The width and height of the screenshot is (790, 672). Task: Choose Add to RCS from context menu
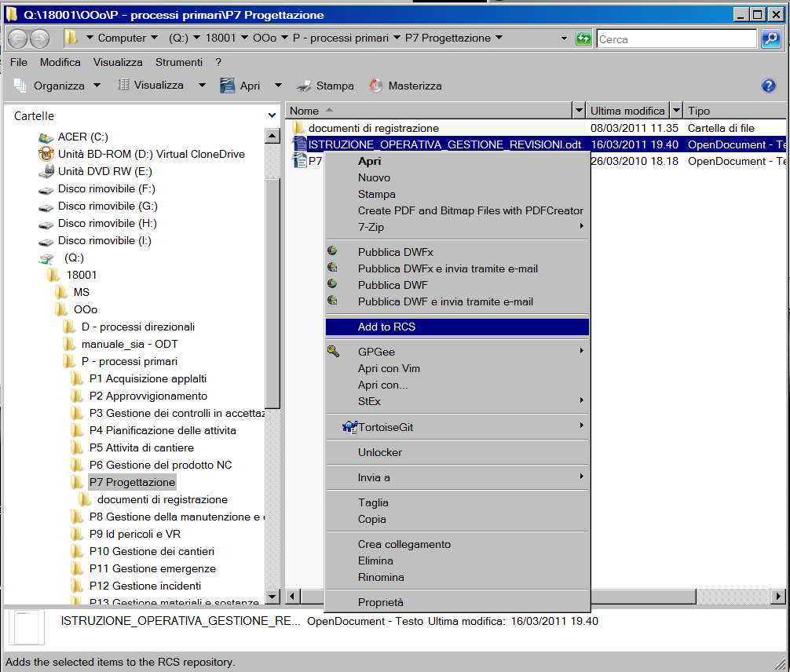[457, 327]
